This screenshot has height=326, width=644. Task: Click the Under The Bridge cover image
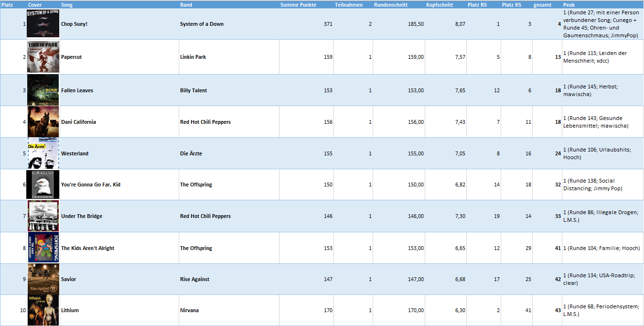tap(43, 216)
